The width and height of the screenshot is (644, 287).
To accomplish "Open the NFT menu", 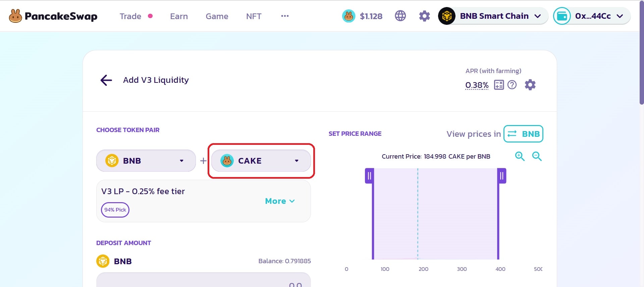I will click(254, 16).
